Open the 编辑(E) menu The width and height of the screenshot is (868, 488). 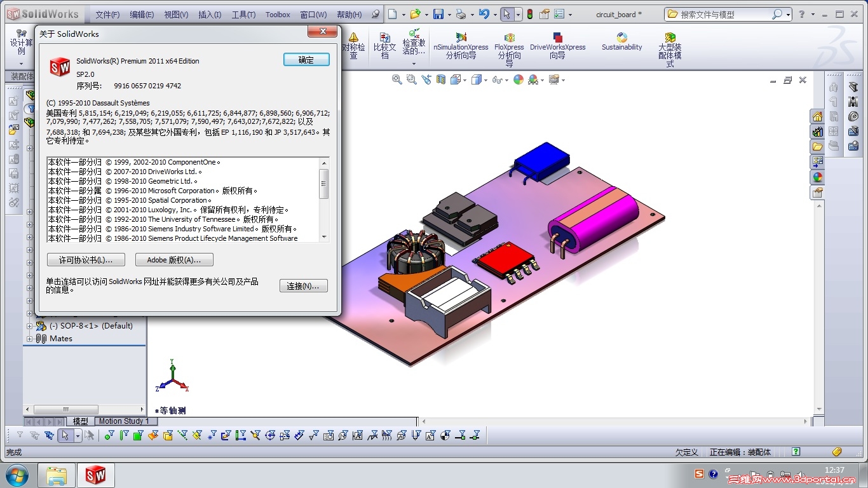click(142, 15)
